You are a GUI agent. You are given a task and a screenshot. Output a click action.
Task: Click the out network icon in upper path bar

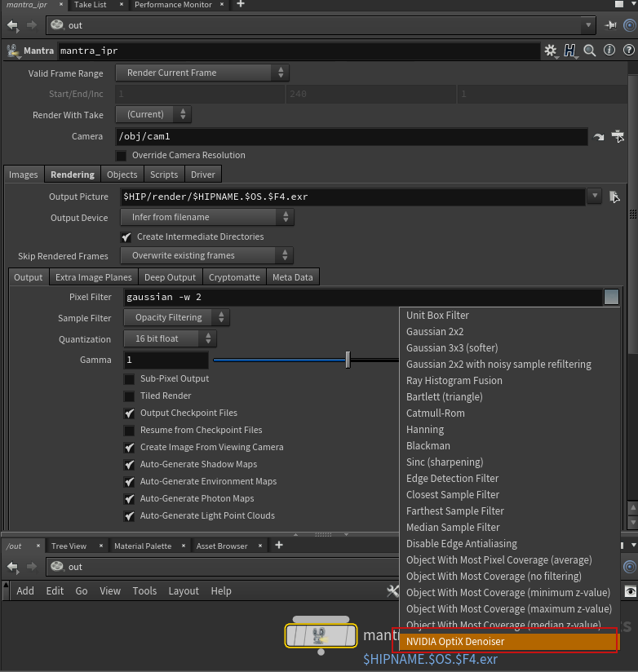pos(57,24)
